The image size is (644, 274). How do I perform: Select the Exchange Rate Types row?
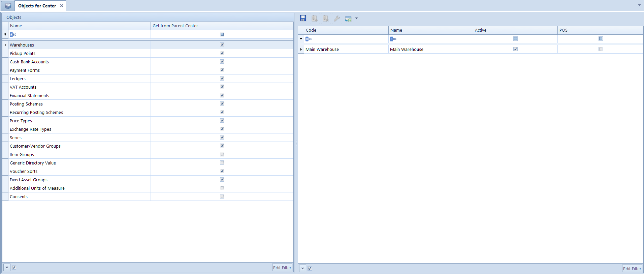148,129
